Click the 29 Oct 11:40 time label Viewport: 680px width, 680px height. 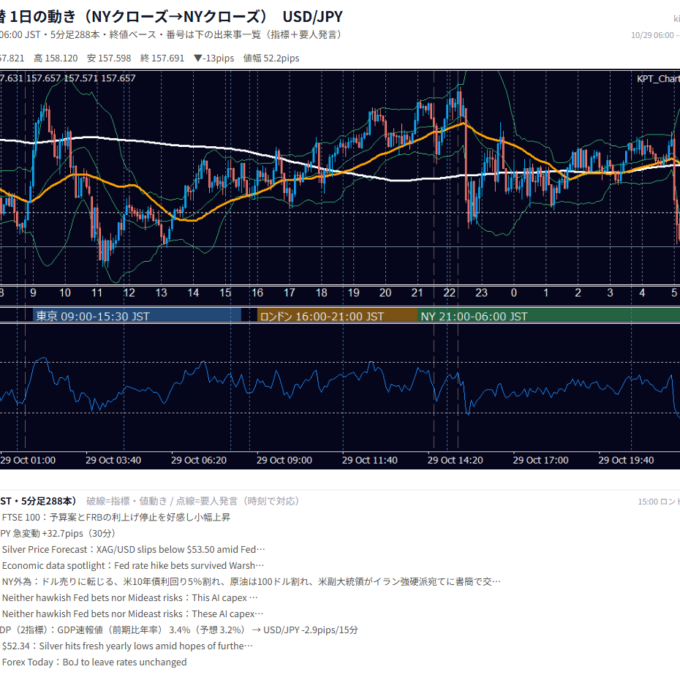[x=369, y=460]
